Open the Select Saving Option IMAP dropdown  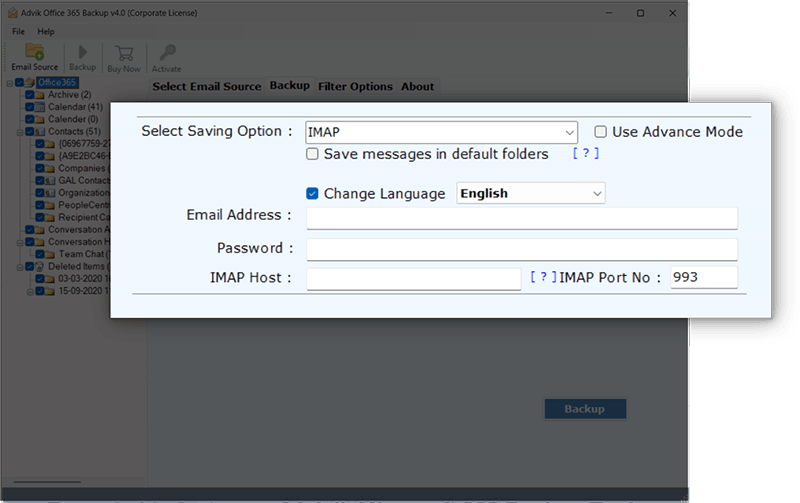[441, 132]
